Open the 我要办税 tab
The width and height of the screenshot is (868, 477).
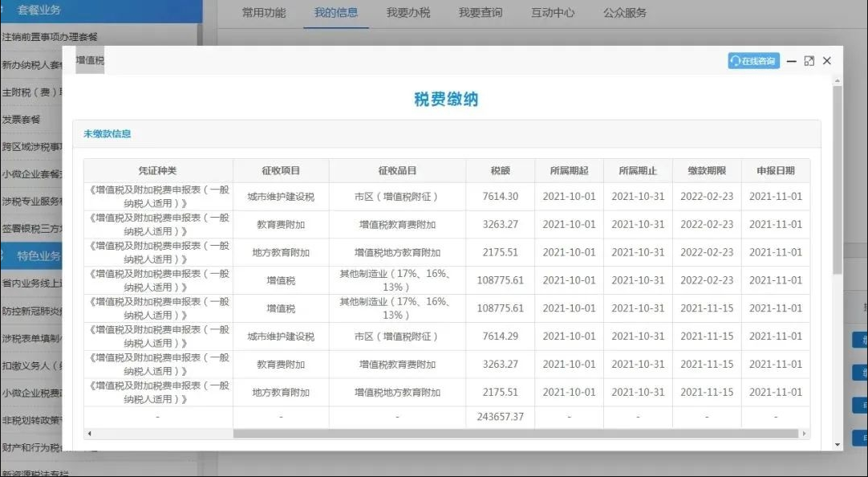(x=408, y=13)
